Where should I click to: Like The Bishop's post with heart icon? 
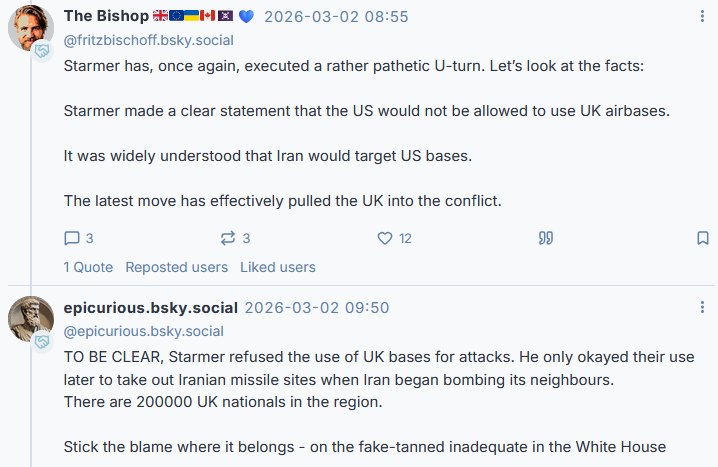384,238
